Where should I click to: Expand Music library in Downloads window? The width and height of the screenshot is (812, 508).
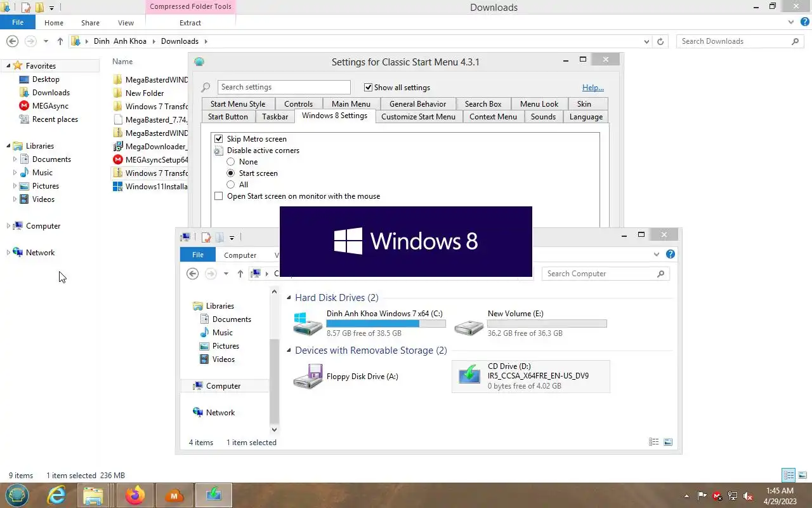(x=15, y=173)
